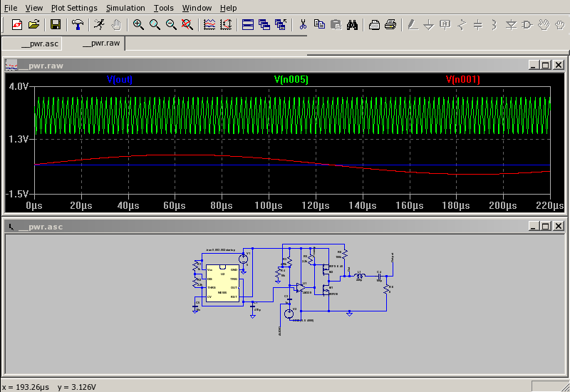Click the 100µs time axis label
This screenshot has width=570, height=392.
tap(269, 205)
